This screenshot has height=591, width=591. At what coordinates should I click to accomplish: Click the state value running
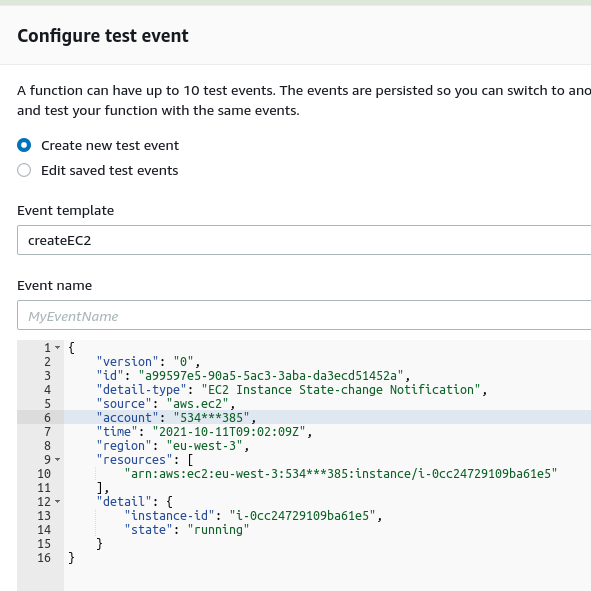pos(218,530)
